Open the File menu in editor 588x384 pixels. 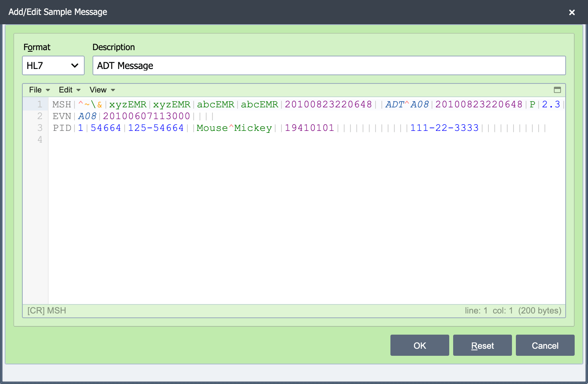(39, 90)
